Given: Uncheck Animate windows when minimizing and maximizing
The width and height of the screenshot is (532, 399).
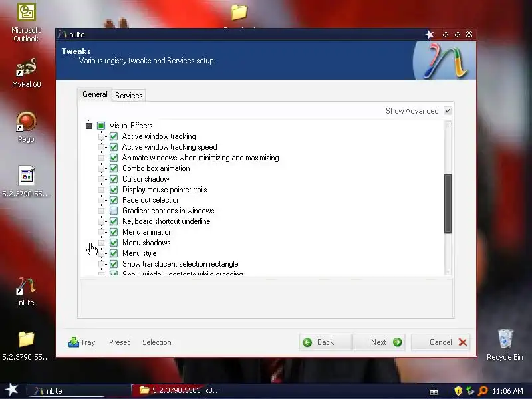Looking at the screenshot, I should (114, 158).
